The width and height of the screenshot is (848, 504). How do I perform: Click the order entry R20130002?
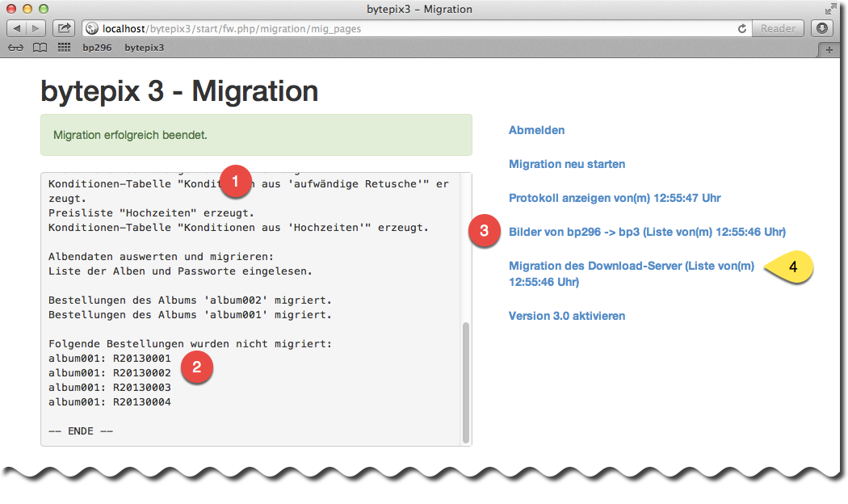(141, 373)
